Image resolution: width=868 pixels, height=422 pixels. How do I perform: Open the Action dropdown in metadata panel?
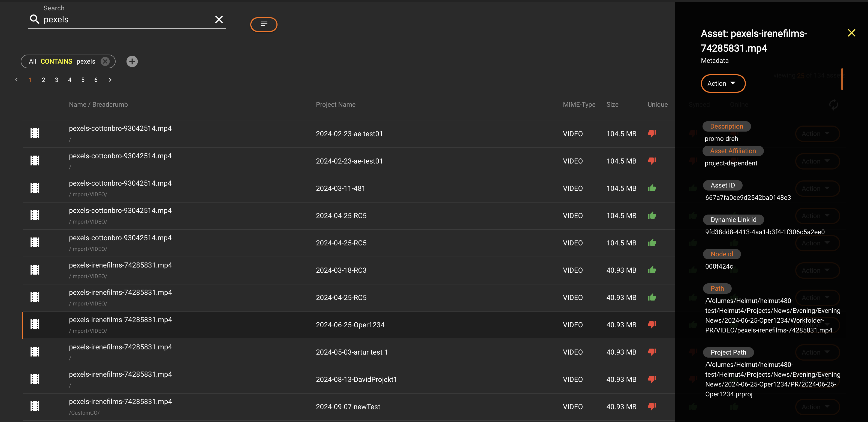[x=723, y=83]
